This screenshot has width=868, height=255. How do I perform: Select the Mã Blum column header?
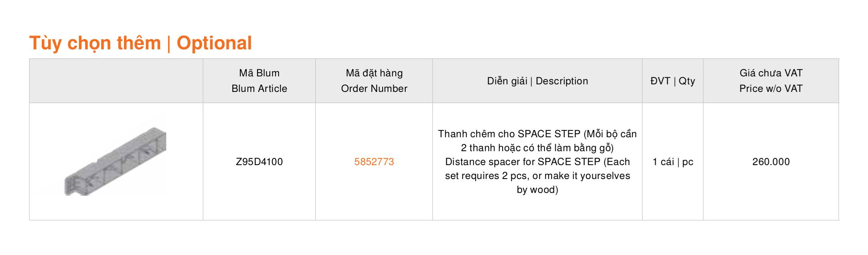(259, 81)
